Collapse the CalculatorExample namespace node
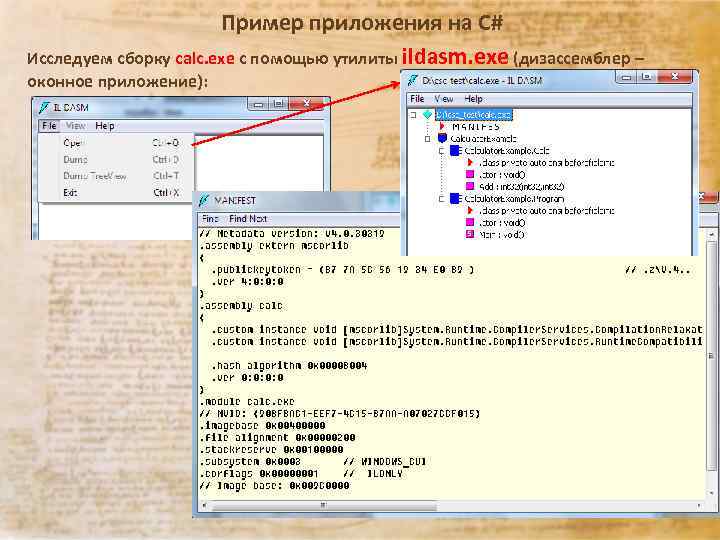This screenshot has height=540, width=720. point(428,139)
